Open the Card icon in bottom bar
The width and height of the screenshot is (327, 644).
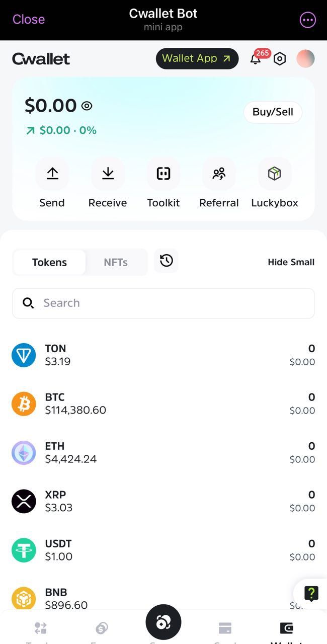pos(225,627)
